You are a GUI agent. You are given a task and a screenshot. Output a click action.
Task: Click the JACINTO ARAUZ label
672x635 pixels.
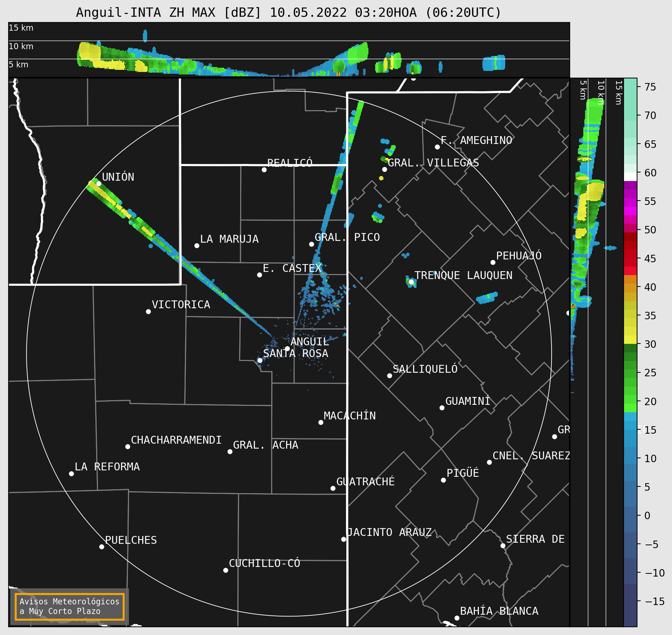coord(389,532)
